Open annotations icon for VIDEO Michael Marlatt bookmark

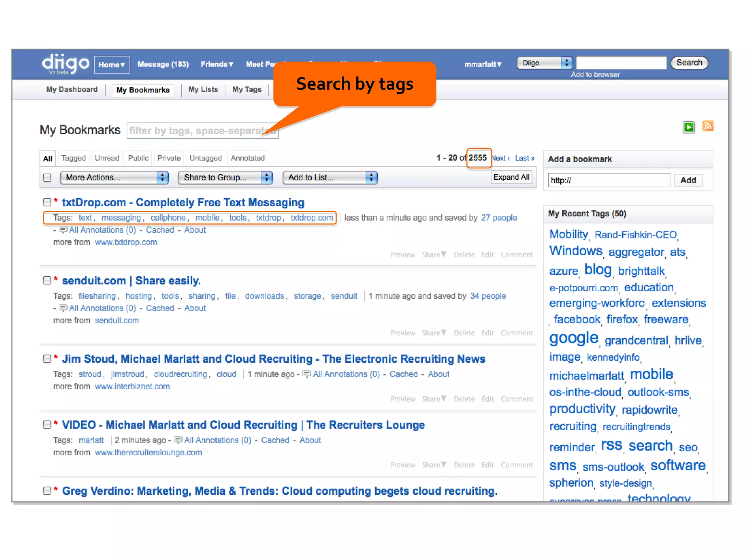coord(178,440)
